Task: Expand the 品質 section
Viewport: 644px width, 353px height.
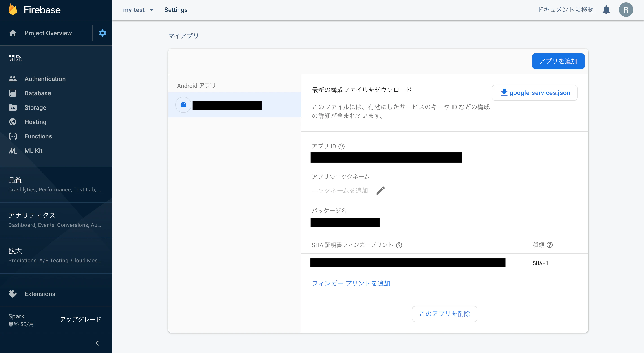Action: click(x=56, y=184)
